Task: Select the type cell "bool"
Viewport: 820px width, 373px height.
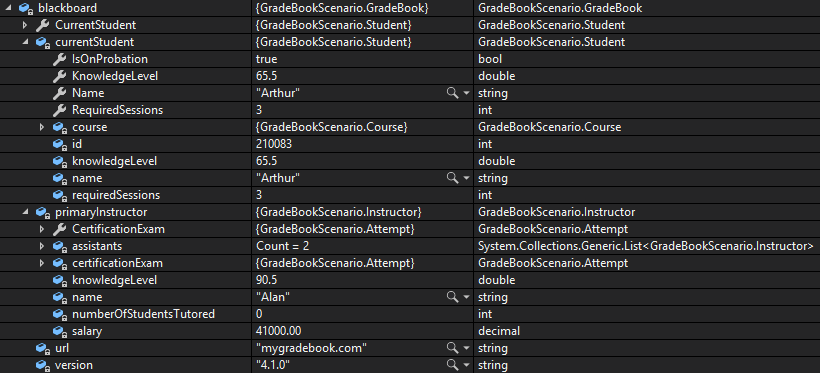Action: tap(490, 59)
